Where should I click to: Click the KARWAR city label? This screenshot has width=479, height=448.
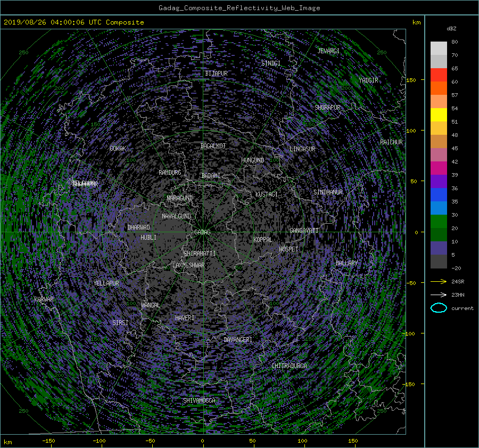[44, 299]
